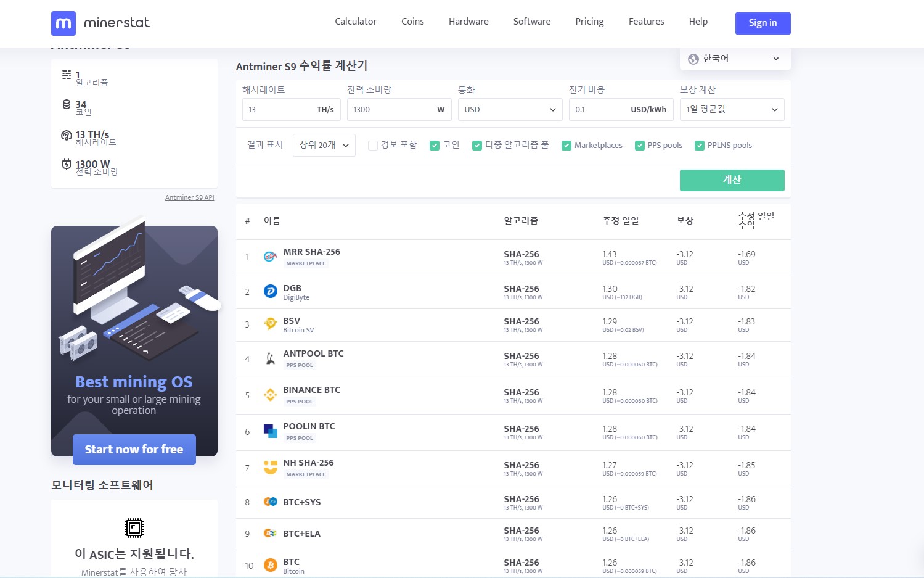Click the hashrate gauge icon beside 13 TH/s
This screenshot has width=924, height=578.
pyautogui.click(x=67, y=135)
